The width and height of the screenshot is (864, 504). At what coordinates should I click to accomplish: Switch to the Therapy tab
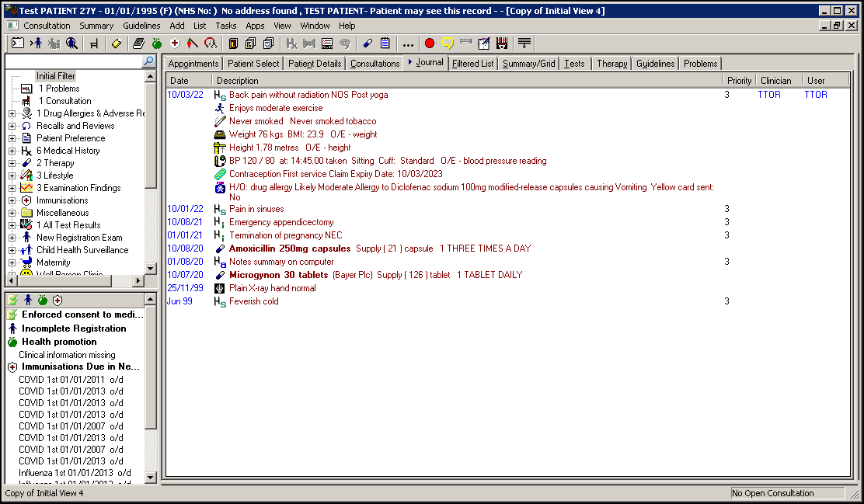click(x=612, y=64)
